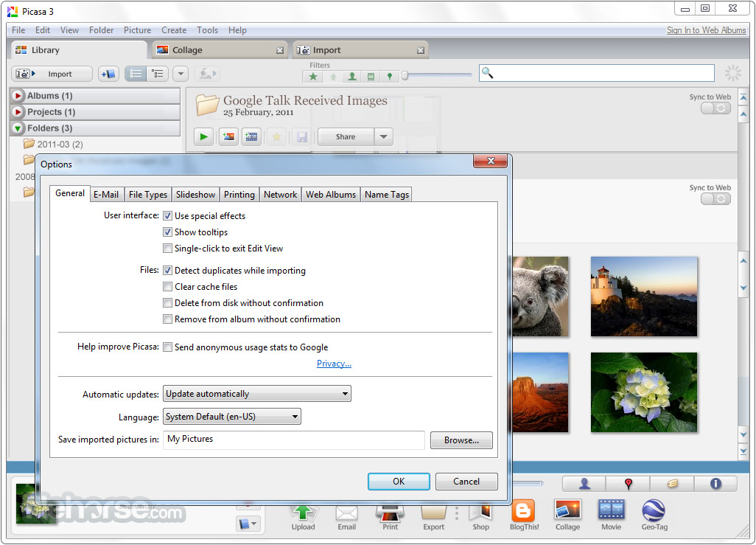This screenshot has width=756, height=545.
Task: Open the E-Mail options tab
Action: (106, 195)
